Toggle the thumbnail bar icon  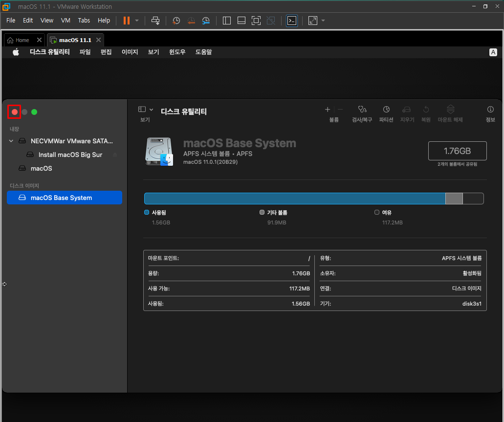click(241, 21)
